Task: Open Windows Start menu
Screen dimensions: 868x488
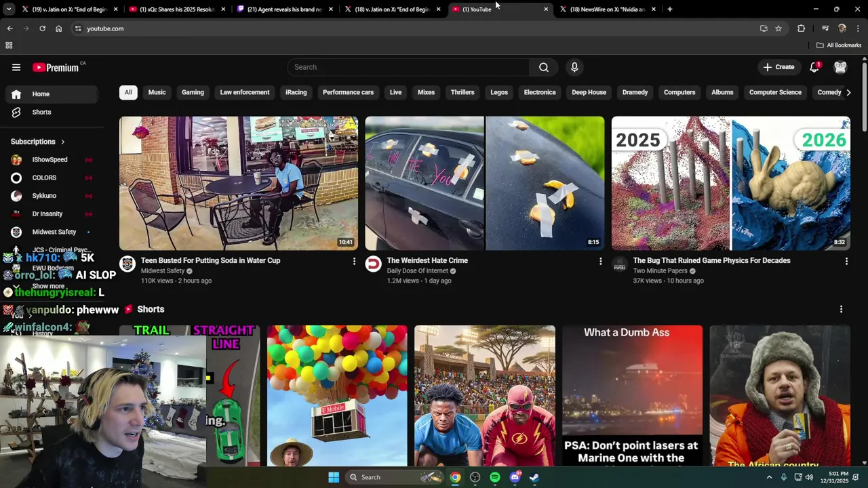Action: click(334, 477)
